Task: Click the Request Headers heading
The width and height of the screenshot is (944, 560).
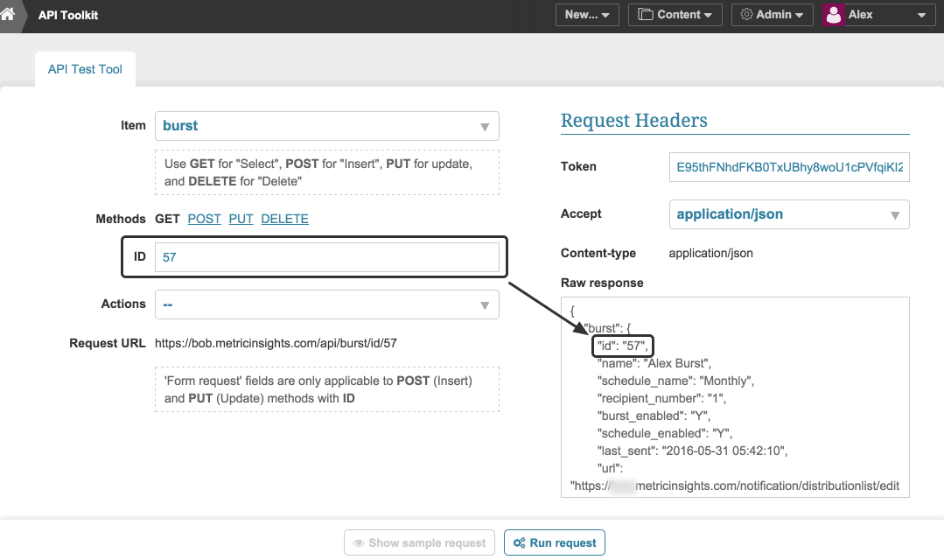Action: (634, 121)
